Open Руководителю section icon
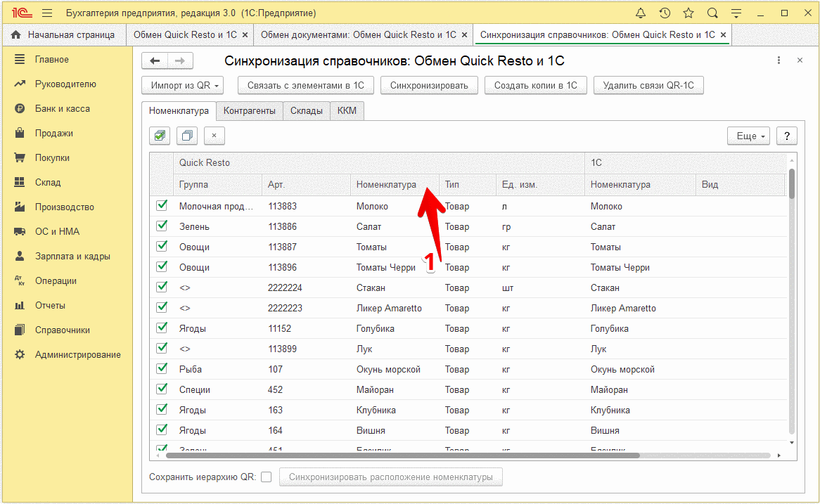Image resolution: width=820 pixels, height=504 pixels. (x=20, y=84)
